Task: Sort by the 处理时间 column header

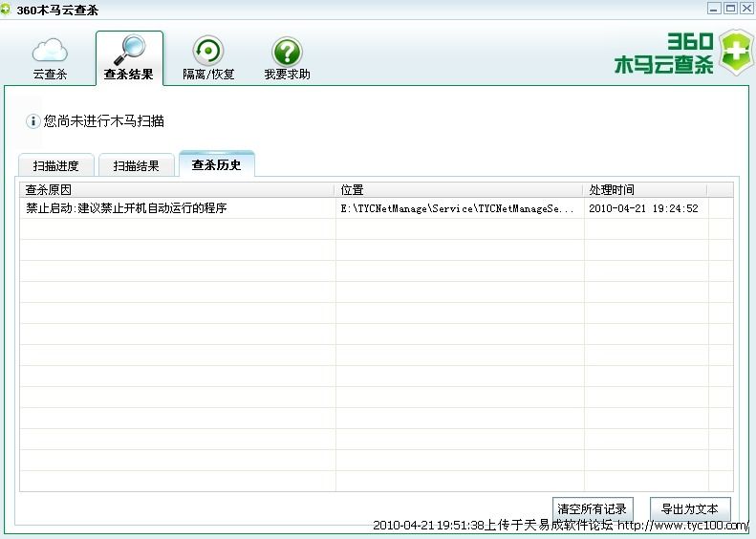Action: point(658,190)
